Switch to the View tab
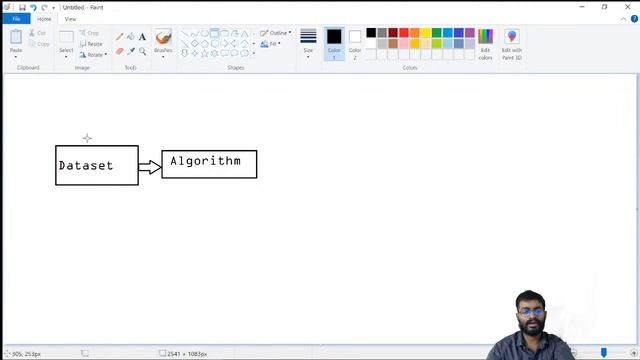640x360 pixels. tap(70, 19)
